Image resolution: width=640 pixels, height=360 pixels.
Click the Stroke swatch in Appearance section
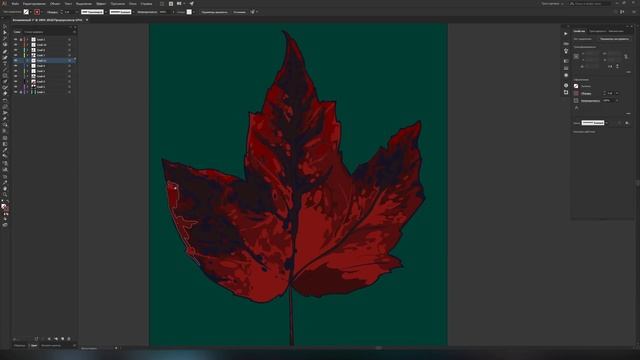click(x=576, y=93)
